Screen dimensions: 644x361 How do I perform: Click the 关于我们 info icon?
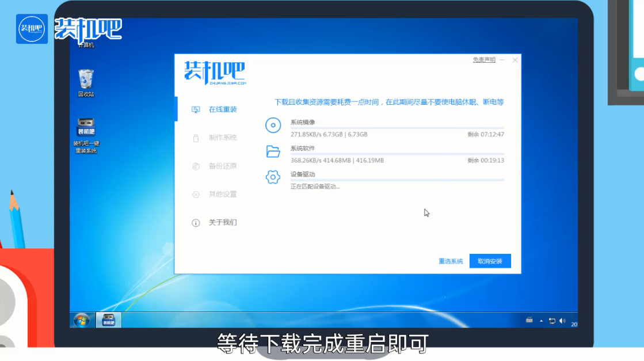196,223
